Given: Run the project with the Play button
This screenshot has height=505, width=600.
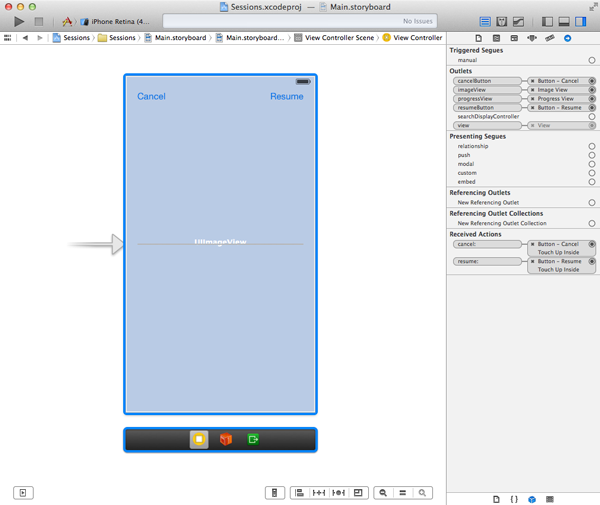Looking at the screenshot, I should (19, 22).
